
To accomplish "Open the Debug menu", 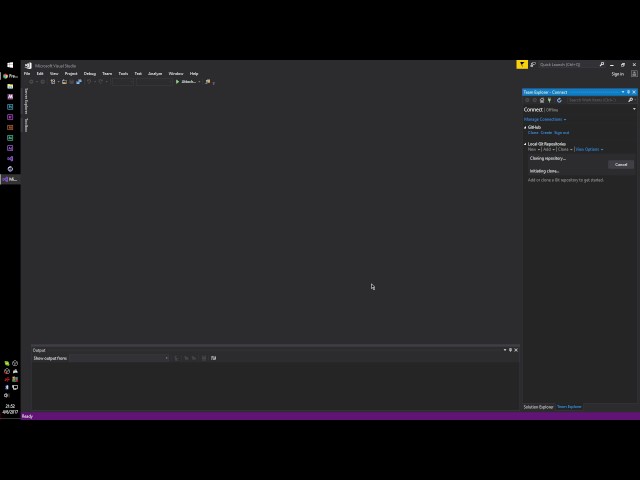I will click(x=90, y=73).
